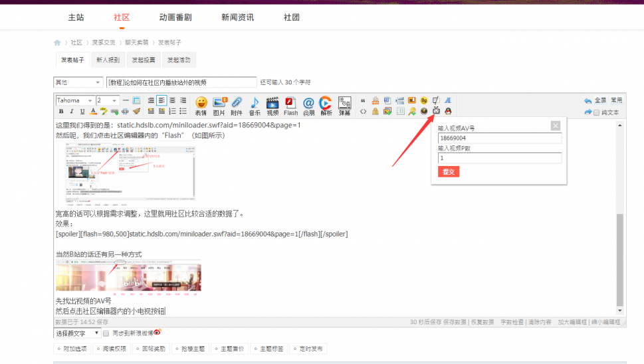
Task: Toggle bold formatting button
Action: [x=61, y=112]
